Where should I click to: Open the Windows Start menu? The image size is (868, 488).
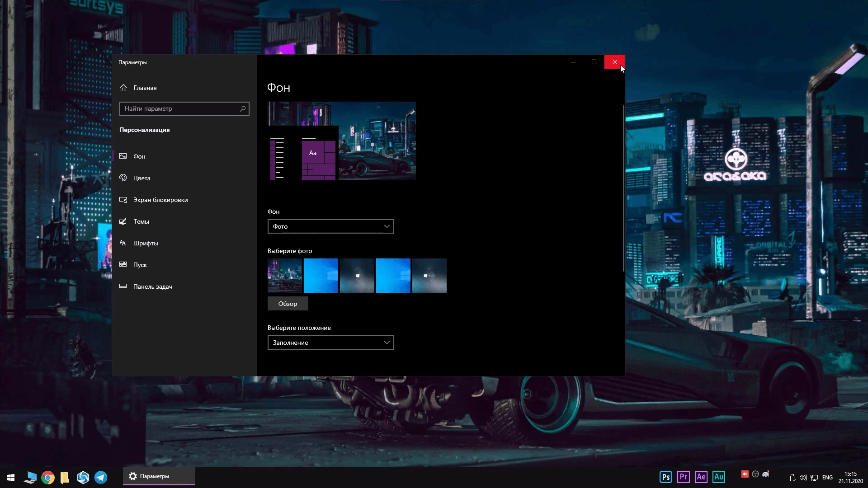pyautogui.click(x=11, y=477)
